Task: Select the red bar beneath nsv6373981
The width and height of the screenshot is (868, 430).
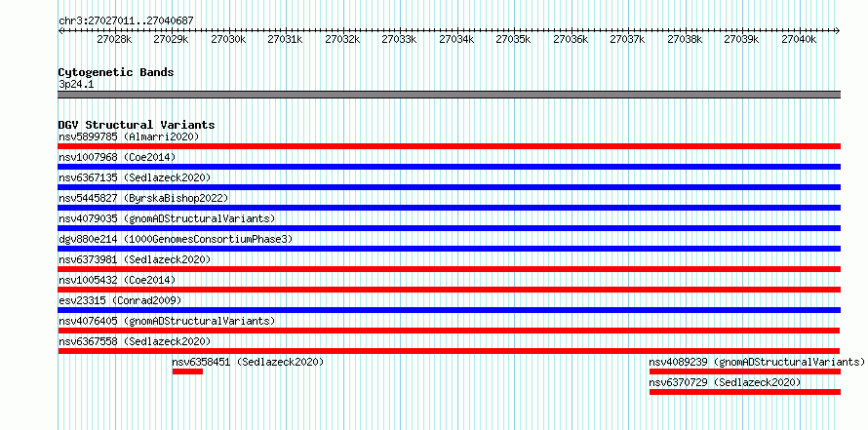Action: click(449, 269)
